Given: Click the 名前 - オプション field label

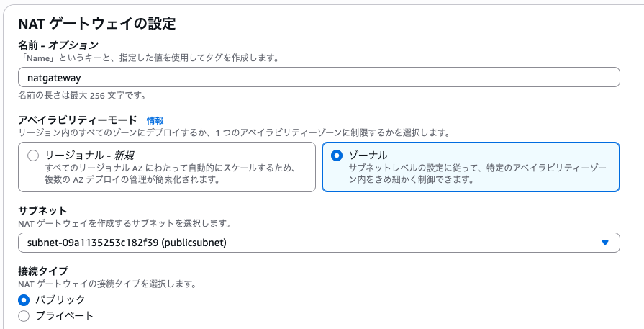Looking at the screenshot, I should point(58,45).
